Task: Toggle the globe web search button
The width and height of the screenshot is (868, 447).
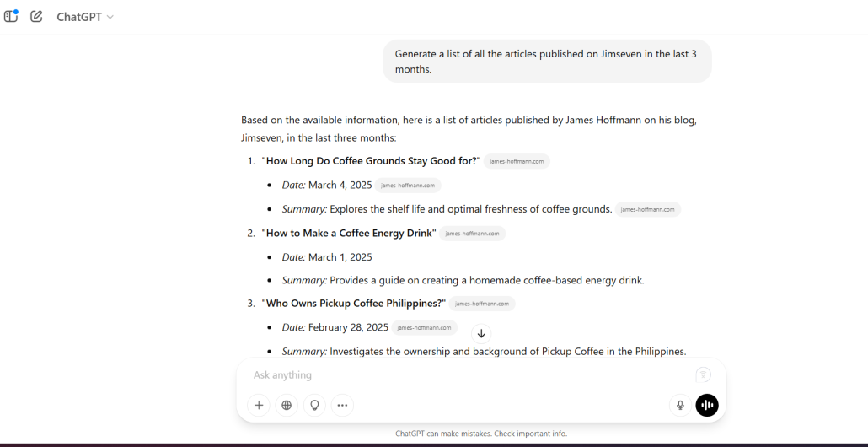Action: (287, 405)
